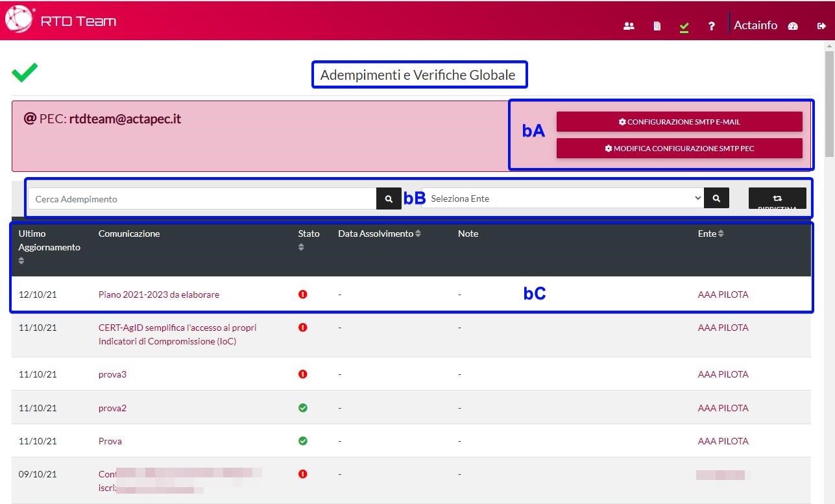Sort table by Data Assolvimento
This screenshot has height=504, width=835.
pyautogui.click(x=418, y=234)
